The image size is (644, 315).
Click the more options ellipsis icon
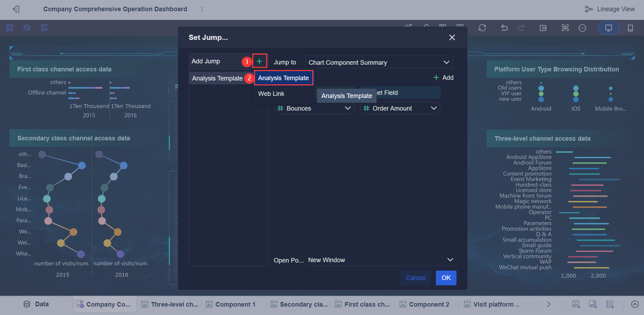click(582, 28)
